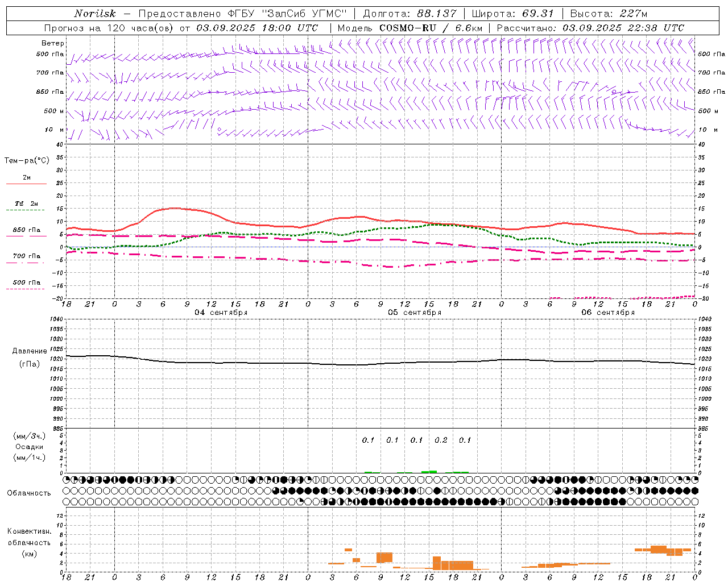Click the '500 м' label left of wind panel
728x582 pixels.
(x=54, y=111)
